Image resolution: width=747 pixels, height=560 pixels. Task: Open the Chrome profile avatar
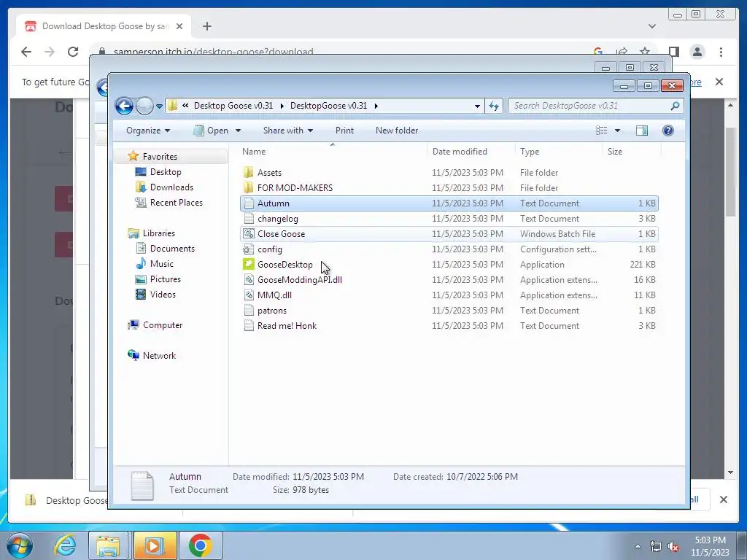[x=697, y=52]
